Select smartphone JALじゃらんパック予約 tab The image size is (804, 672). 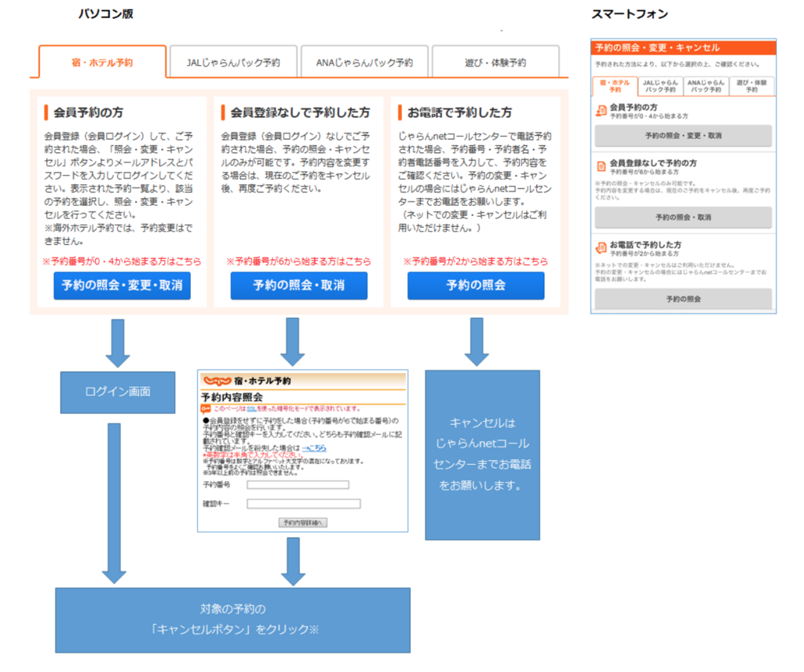660,86
